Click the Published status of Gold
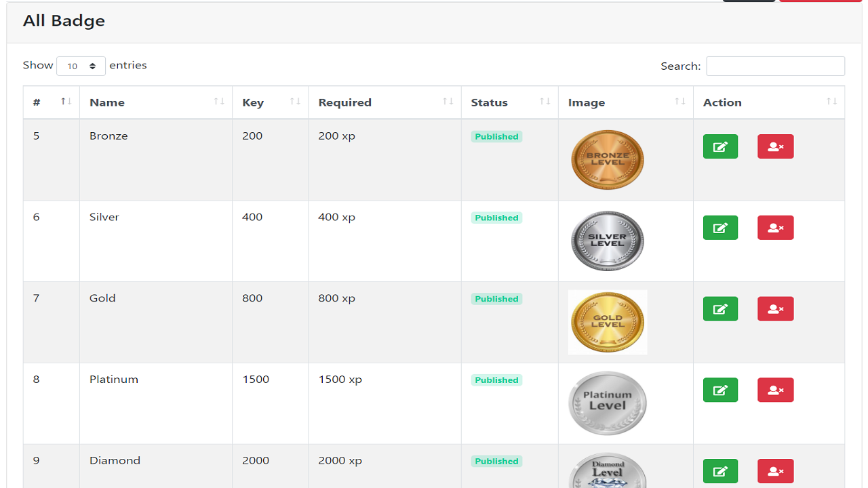Screen dimensions: 868x488 tap(496, 299)
